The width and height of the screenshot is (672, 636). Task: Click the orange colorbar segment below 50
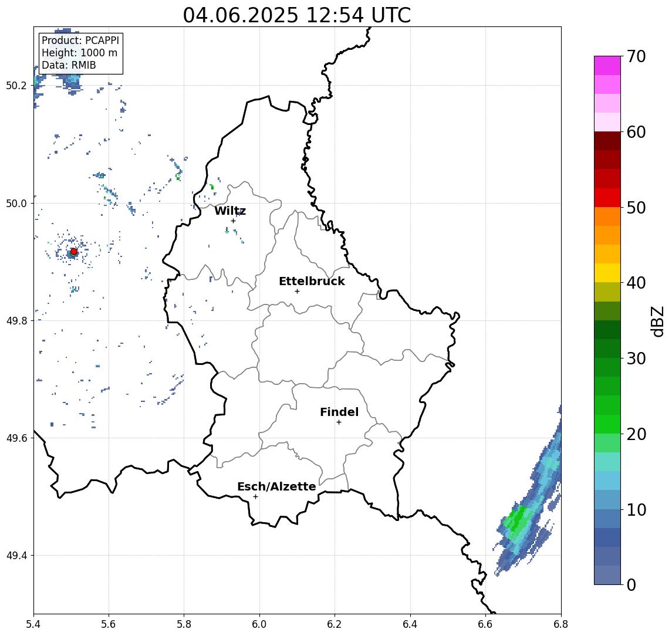click(607, 216)
